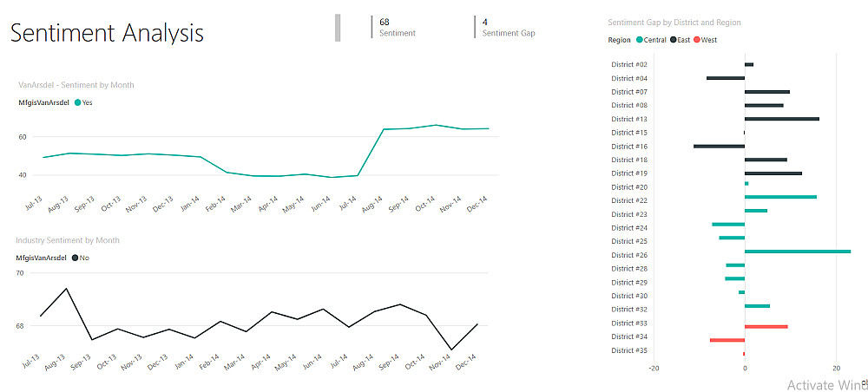Click the Aug-13 peak on the industry line
Image resolution: width=868 pixels, height=392 pixels.
click(x=66, y=289)
